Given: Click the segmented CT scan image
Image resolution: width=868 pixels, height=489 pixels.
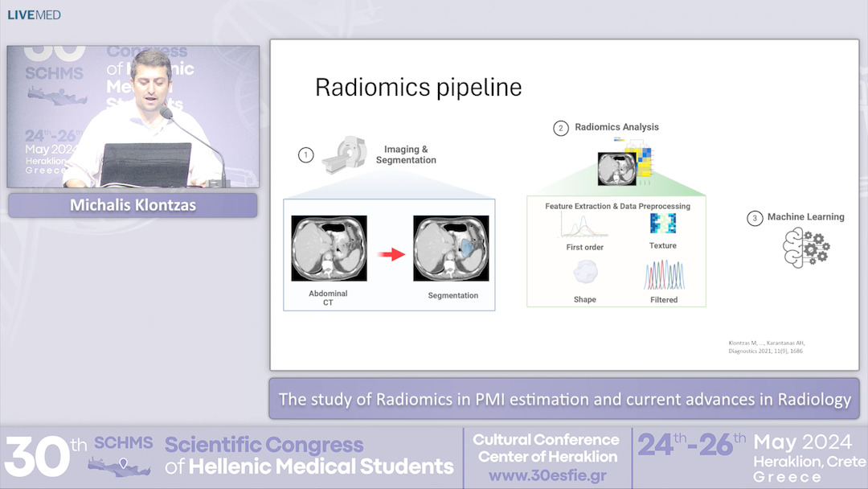Looking at the screenshot, I should [x=451, y=248].
